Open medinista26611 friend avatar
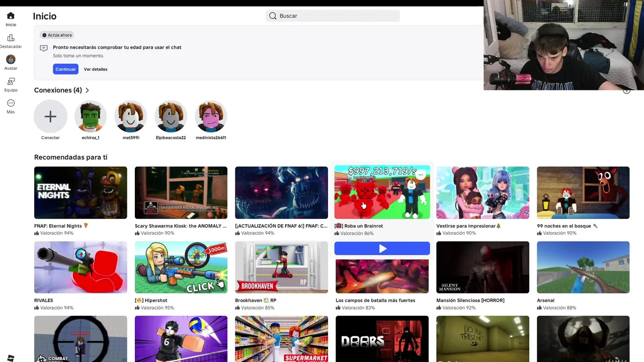The width and height of the screenshot is (644, 362). pyautogui.click(x=211, y=117)
